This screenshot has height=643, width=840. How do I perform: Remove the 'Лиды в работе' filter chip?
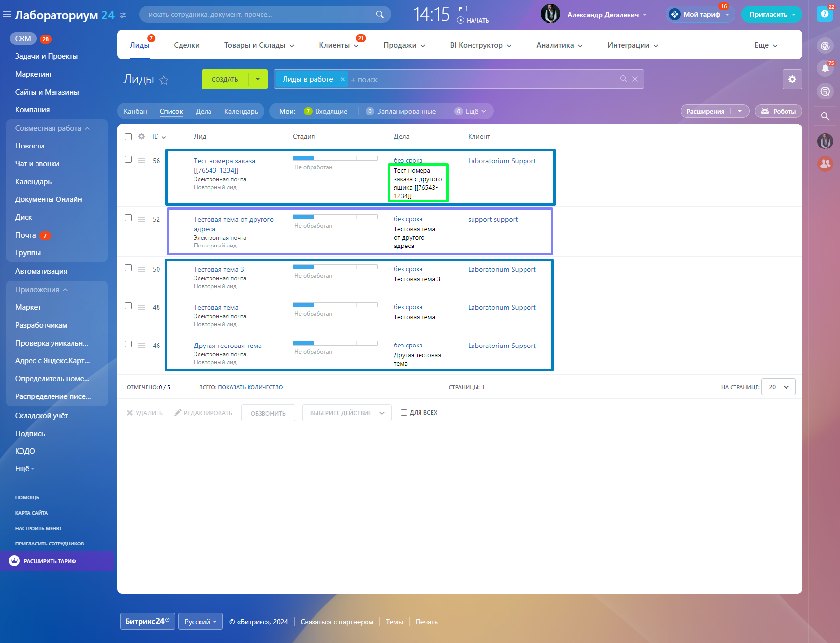[x=342, y=79]
